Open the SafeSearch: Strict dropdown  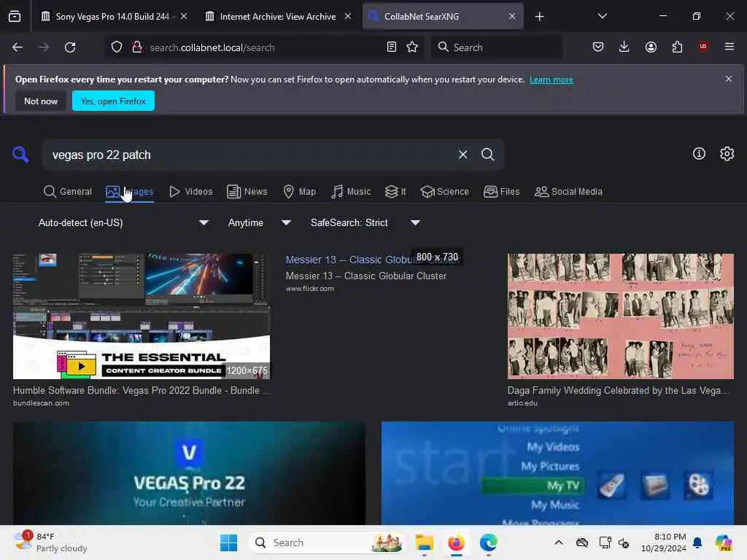click(365, 223)
